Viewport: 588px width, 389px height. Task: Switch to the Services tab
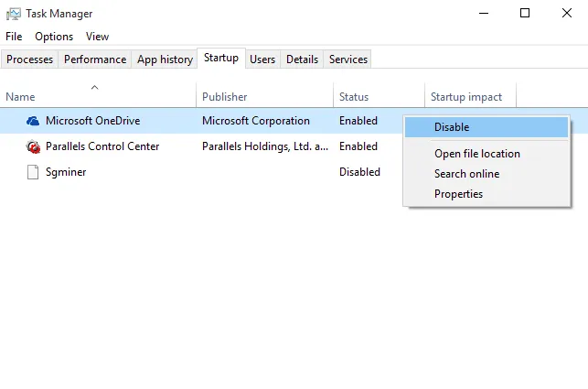(348, 59)
